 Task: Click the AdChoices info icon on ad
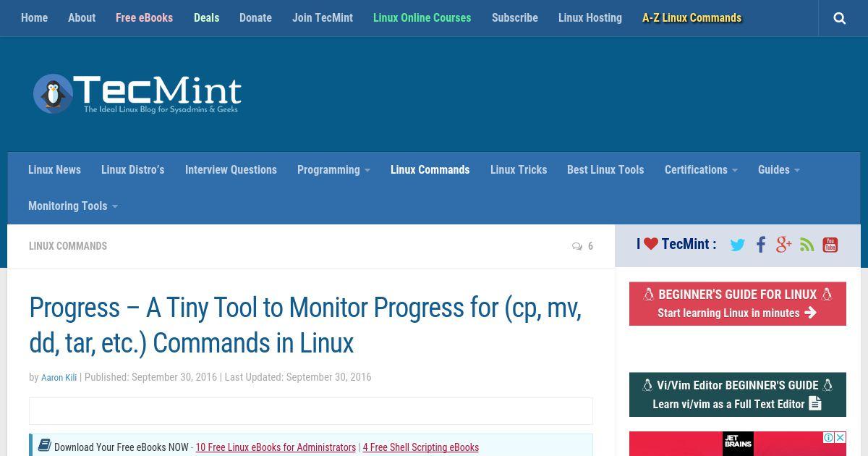(x=830, y=437)
